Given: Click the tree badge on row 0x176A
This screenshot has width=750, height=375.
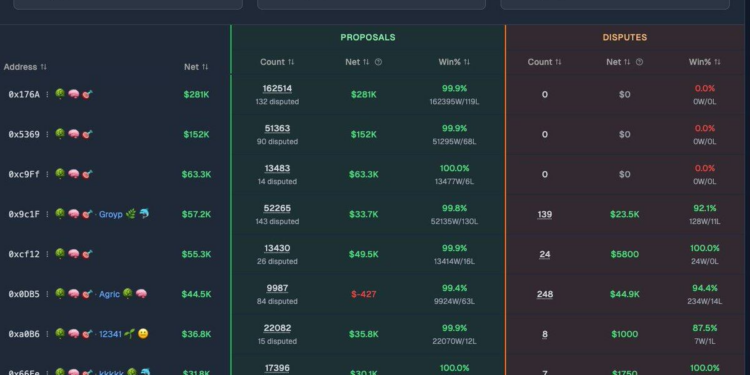Looking at the screenshot, I should pos(60,94).
